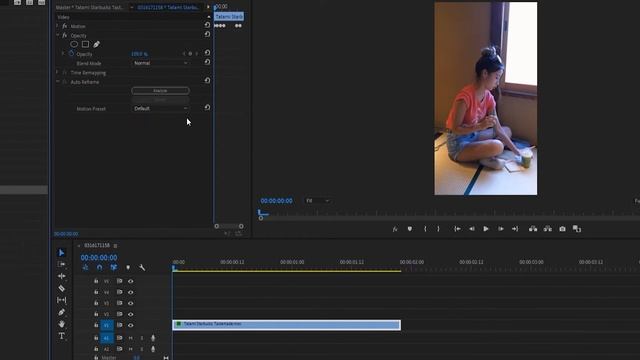640x360 pixels.
Task: Create a 4-point rectangle mask under Opacity
Action: pyautogui.click(x=85, y=44)
